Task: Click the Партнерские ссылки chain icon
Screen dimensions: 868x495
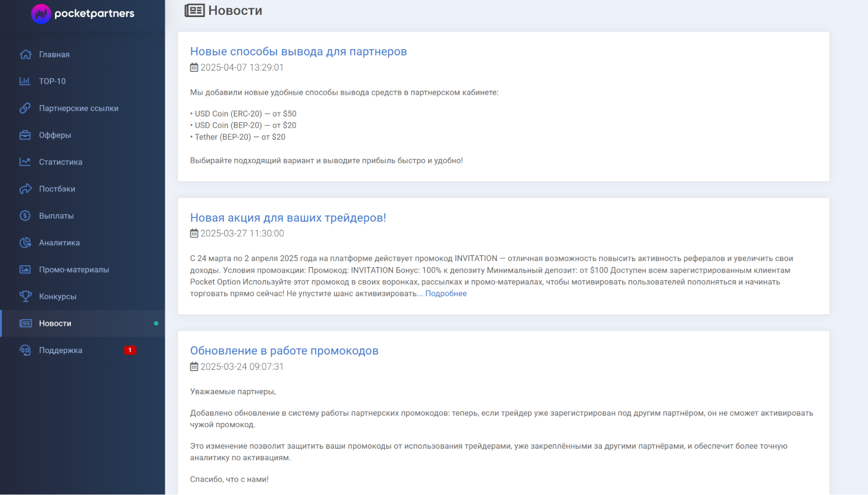Action: pyautogui.click(x=25, y=108)
